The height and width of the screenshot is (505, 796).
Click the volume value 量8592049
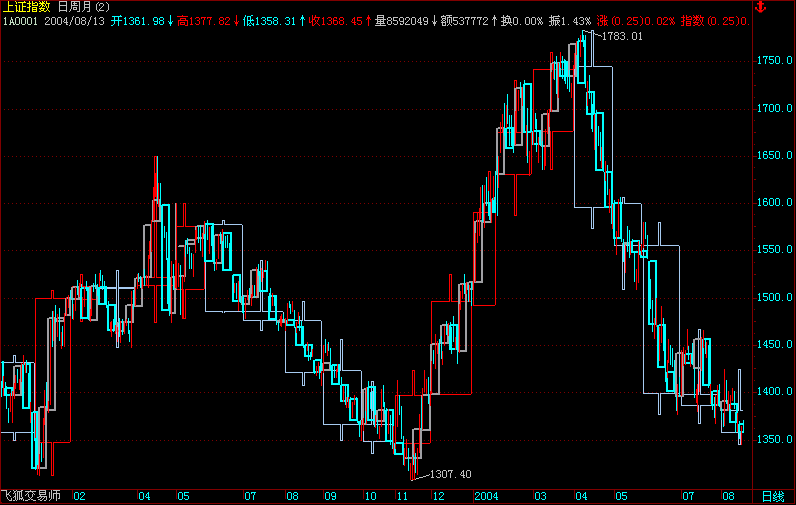tap(402, 21)
